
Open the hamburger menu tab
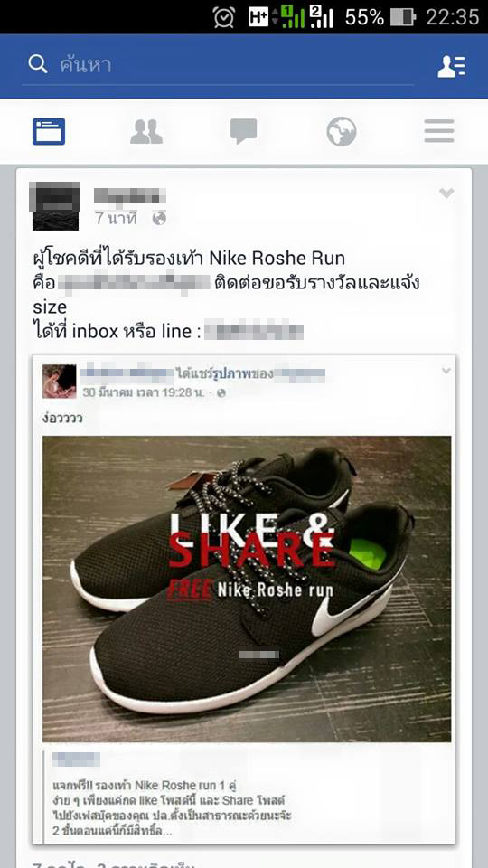(x=439, y=131)
